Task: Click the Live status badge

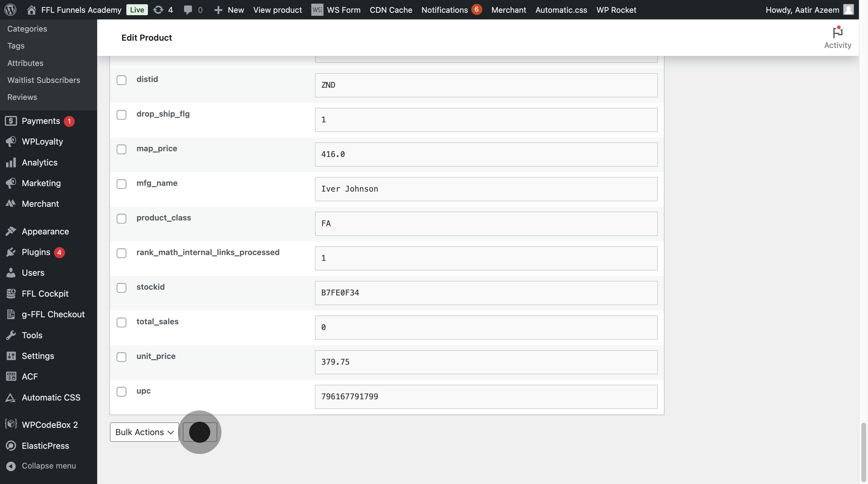Action: pos(137,10)
